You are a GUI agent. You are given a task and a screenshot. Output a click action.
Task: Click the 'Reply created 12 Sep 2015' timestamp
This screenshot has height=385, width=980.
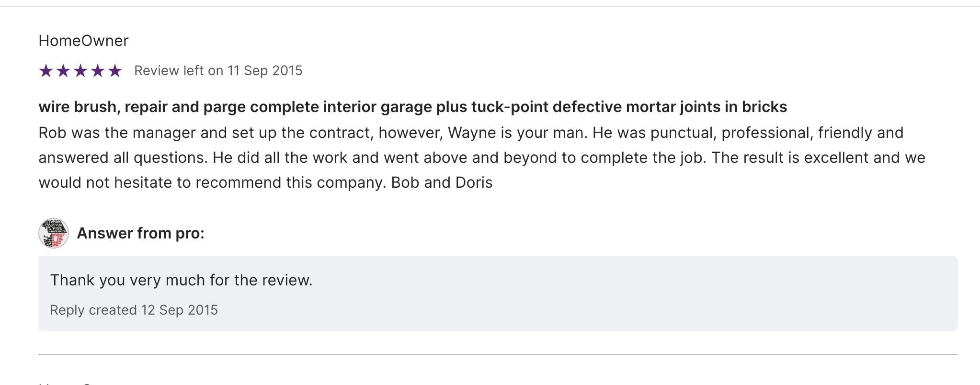[134, 310]
